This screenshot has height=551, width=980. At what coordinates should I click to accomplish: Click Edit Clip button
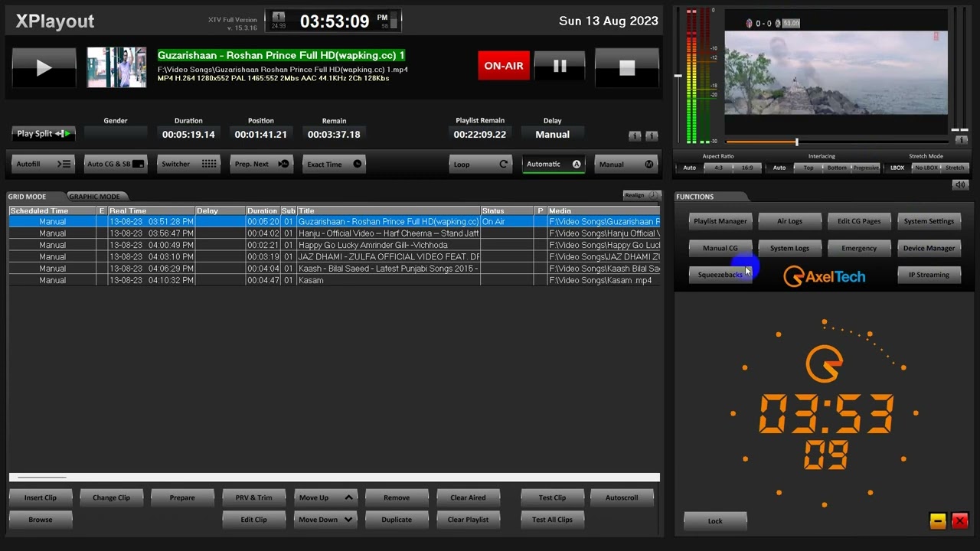[253, 520]
